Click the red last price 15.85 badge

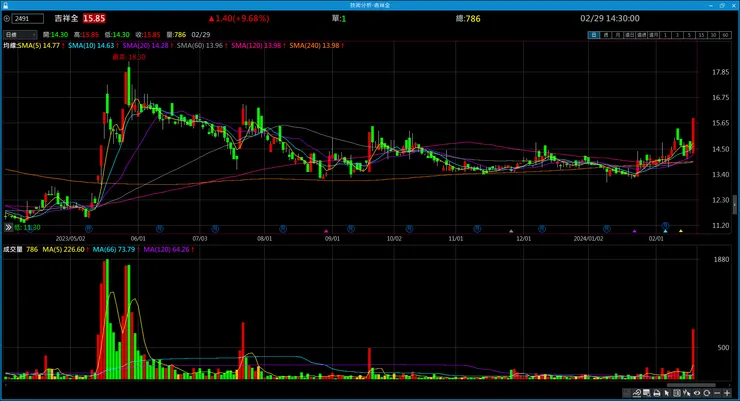coord(94,18)
